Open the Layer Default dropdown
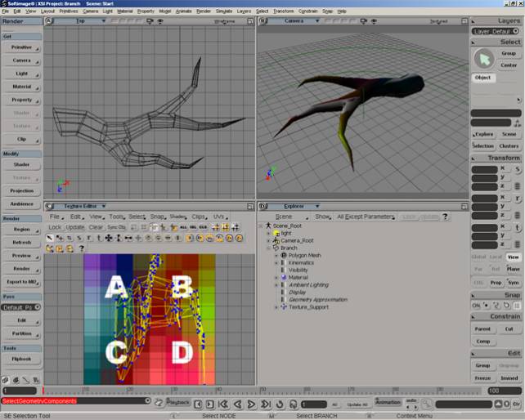 (495, 31)
